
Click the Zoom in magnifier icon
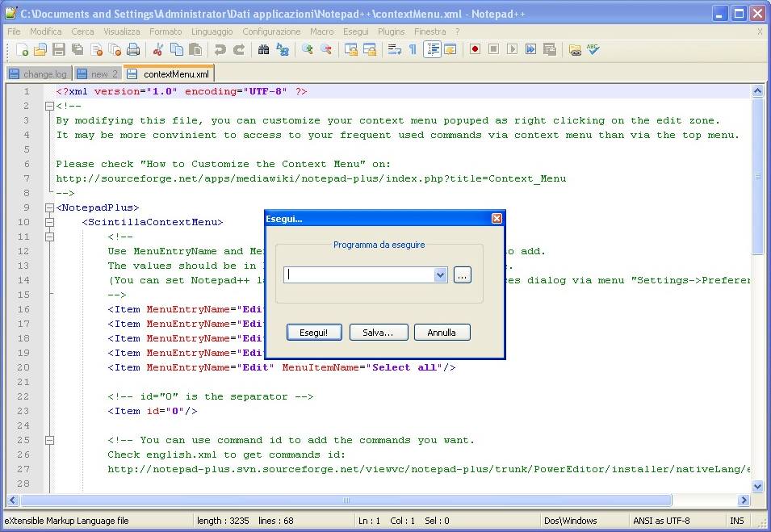(307, 50)
